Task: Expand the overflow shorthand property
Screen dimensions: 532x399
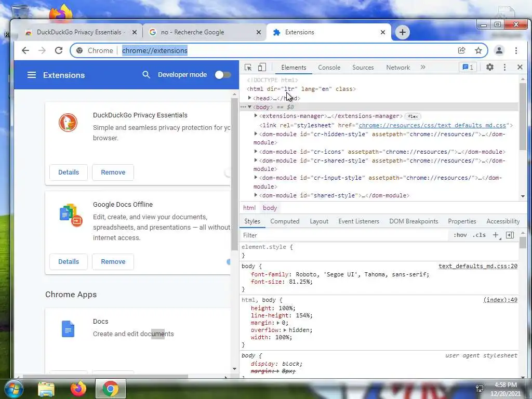Action: [285, 330]
